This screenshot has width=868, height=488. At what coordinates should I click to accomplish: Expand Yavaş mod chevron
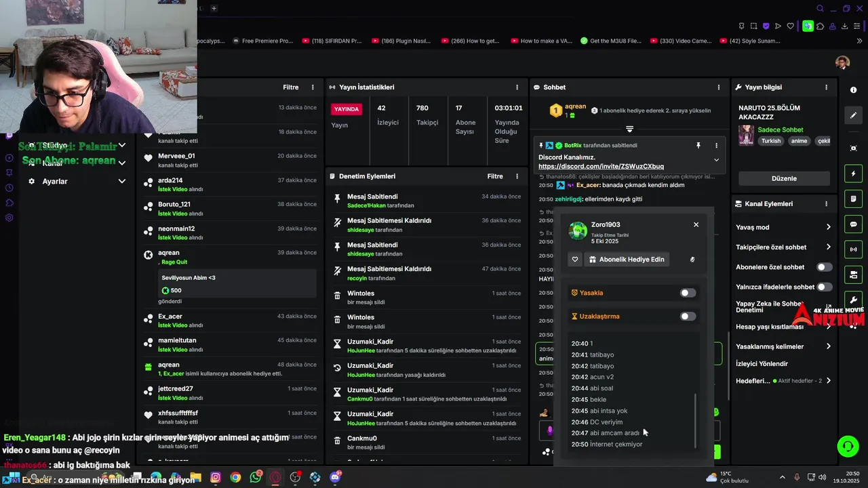pos(828,227)
